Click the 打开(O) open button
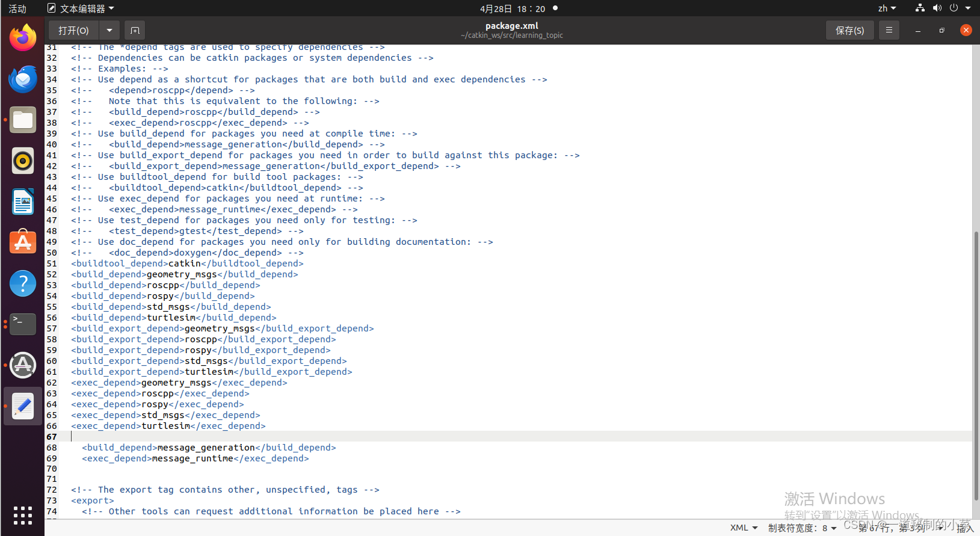 pyautogui.click(x=73, y=30)
